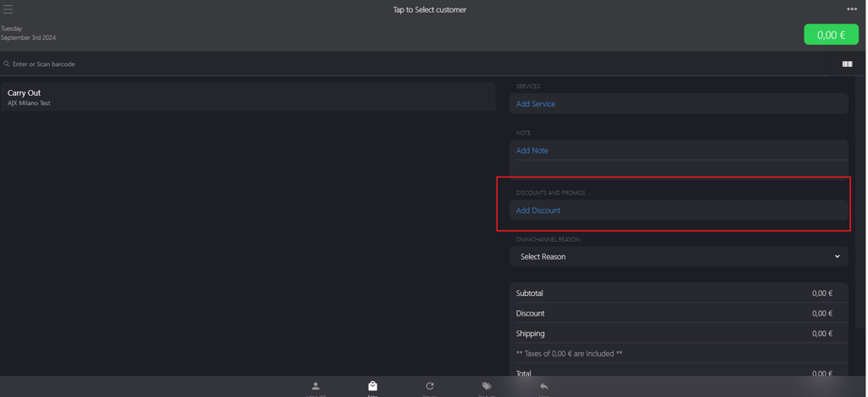Click the green 0,00 € total button
This screenshot has height=397, width=868.
point(831,35)
